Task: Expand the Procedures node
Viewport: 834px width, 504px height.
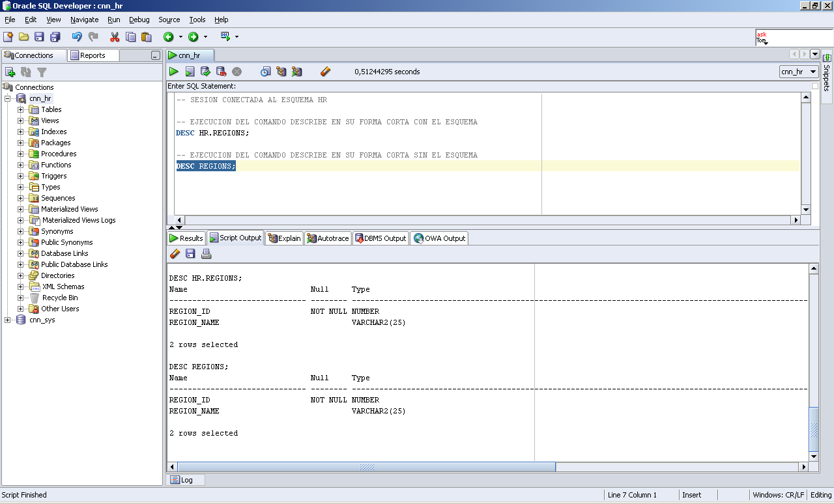Action: (x=20, y=154)
